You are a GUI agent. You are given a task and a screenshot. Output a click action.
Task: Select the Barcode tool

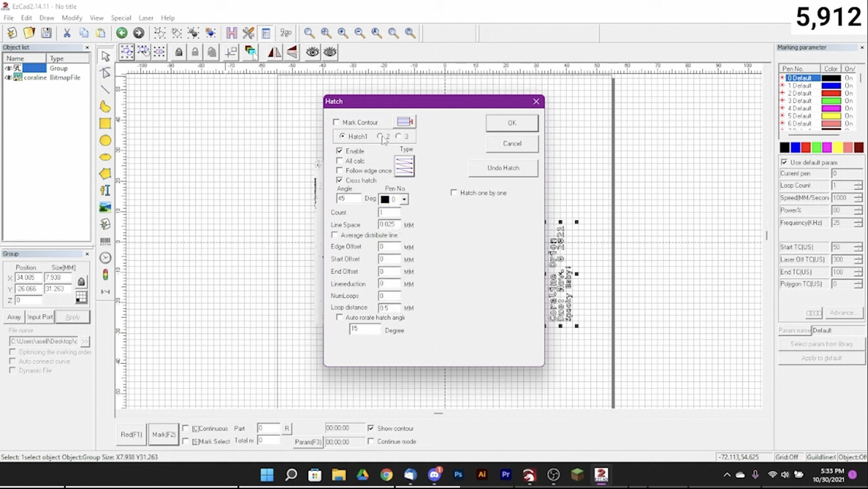(x=105, y=241)
